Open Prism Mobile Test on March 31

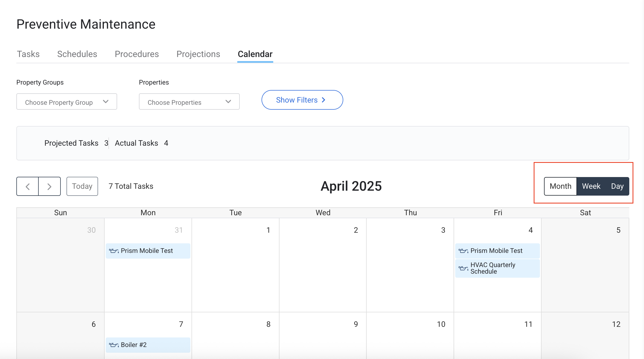pos(148,251)
